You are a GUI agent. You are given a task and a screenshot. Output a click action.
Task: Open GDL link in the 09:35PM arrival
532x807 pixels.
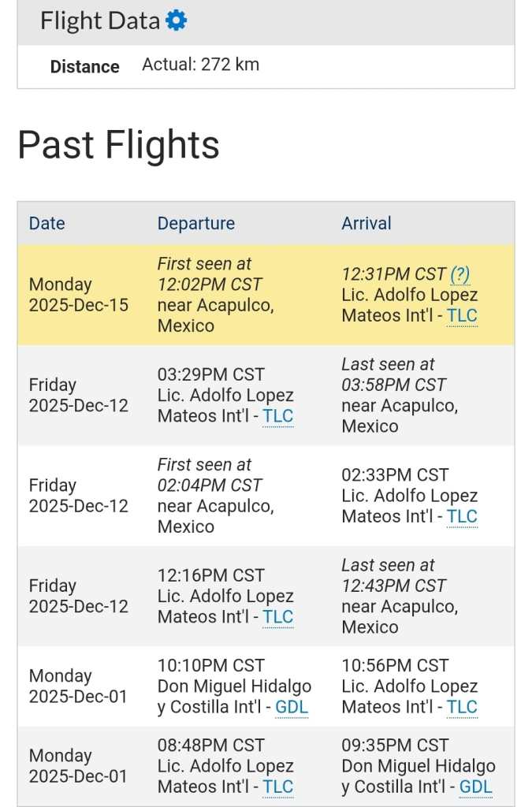[x=476, y=787]
